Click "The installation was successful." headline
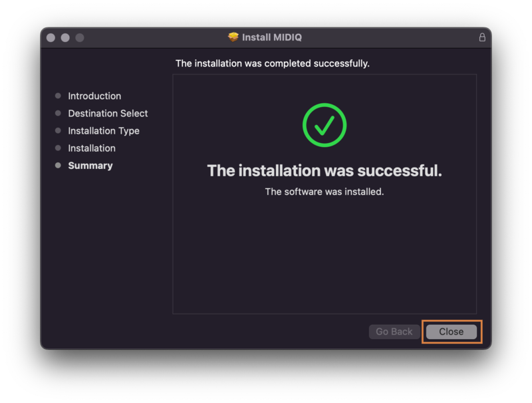Viewport: 532px width, 403px height. click(x=325, y=170)
